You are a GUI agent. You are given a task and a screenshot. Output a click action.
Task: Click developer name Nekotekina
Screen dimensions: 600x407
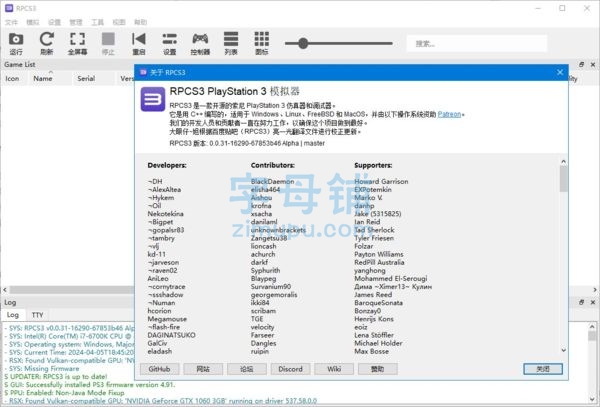pos(165,214)
